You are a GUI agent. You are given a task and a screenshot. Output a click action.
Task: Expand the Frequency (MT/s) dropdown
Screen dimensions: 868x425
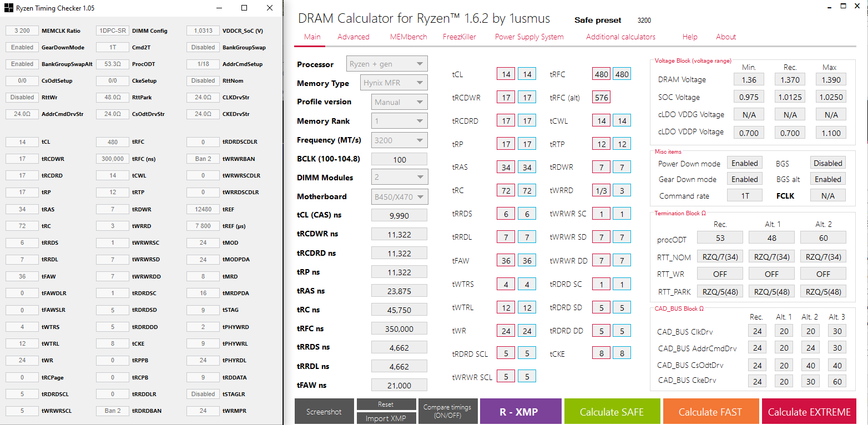coord(399,140)
